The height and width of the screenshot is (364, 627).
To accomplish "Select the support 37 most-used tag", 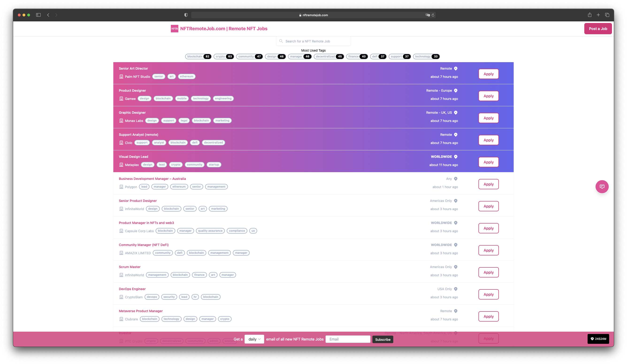I will [x=400, y=57].
